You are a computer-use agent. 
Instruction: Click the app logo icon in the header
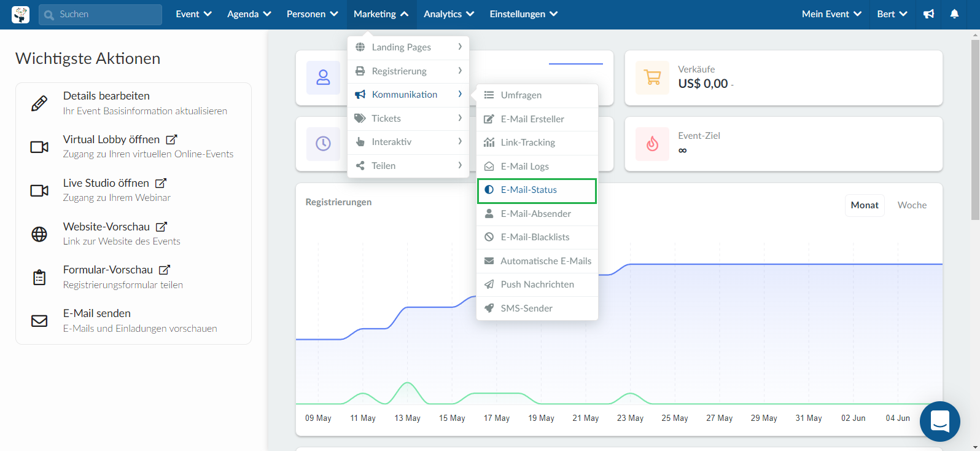20,14
